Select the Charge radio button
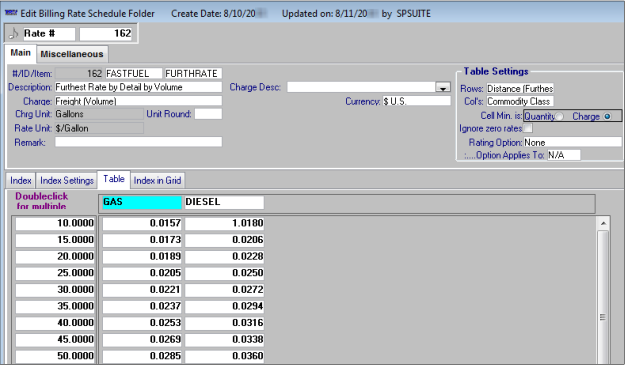 [x=607, y=116]
